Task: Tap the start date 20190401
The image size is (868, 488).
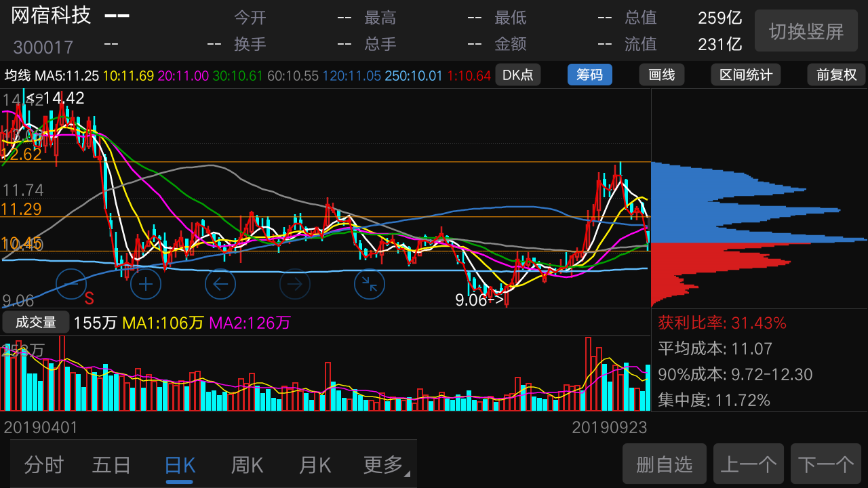Action: (41, 428)
